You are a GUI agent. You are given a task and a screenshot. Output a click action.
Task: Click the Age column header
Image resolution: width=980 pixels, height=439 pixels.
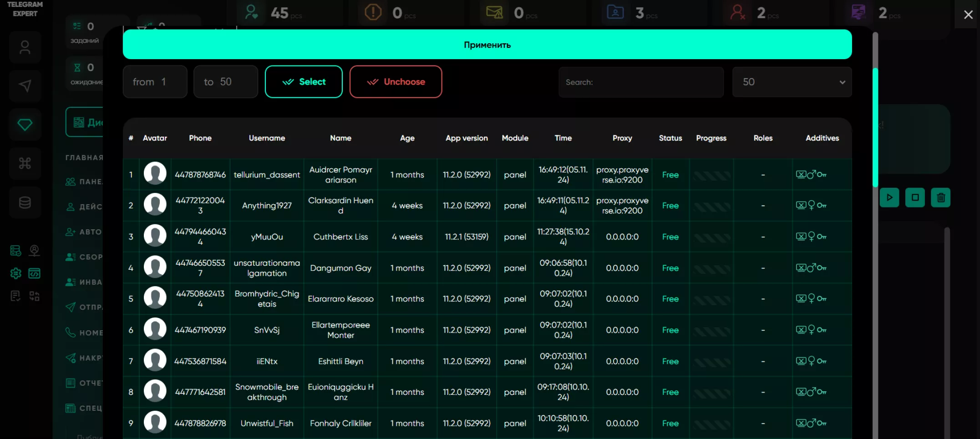pos(407,138)
